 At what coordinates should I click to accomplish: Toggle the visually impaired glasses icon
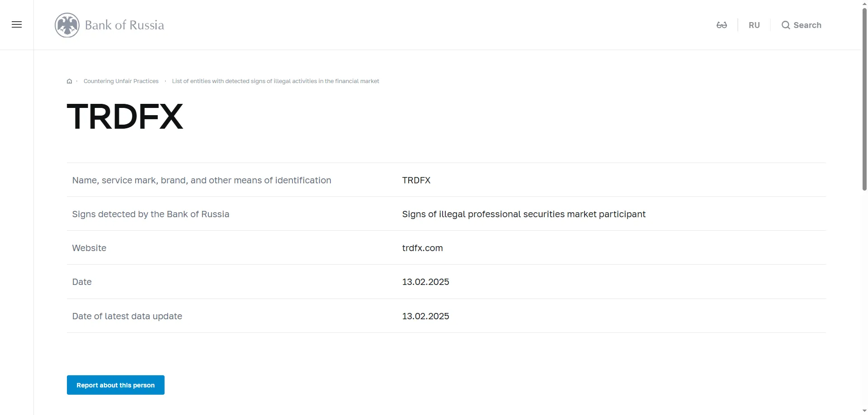(x=722, y=25)
